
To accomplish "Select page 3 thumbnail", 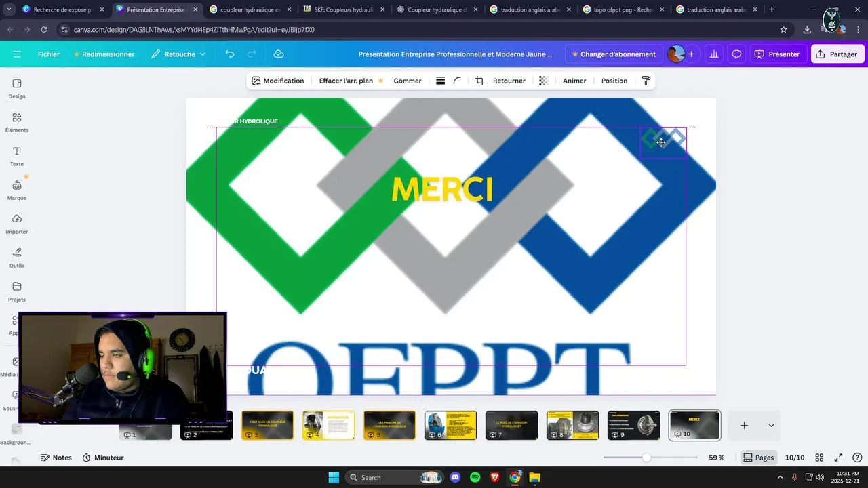I will click(x=267, y=425).
